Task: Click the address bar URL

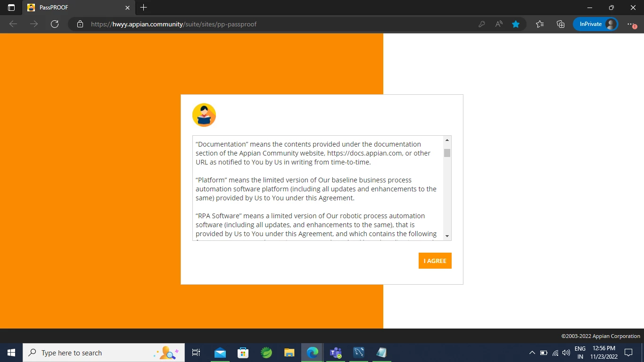Action: click(173, 24)
